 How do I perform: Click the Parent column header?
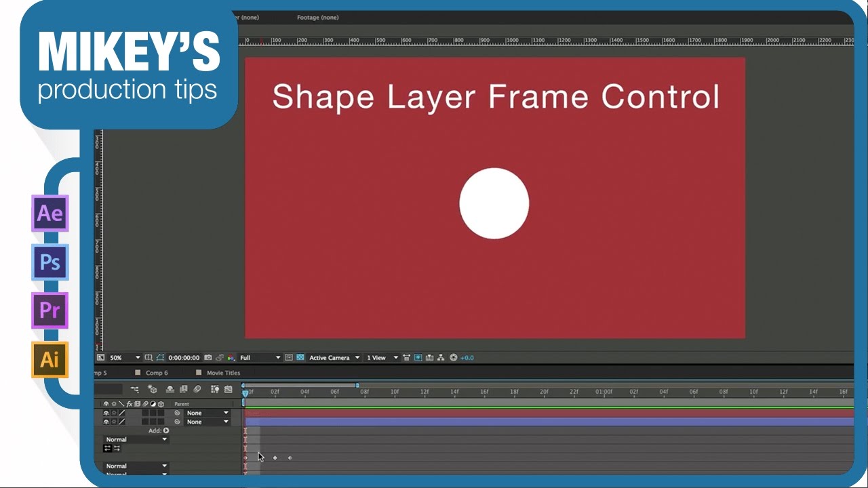[182, 404]
